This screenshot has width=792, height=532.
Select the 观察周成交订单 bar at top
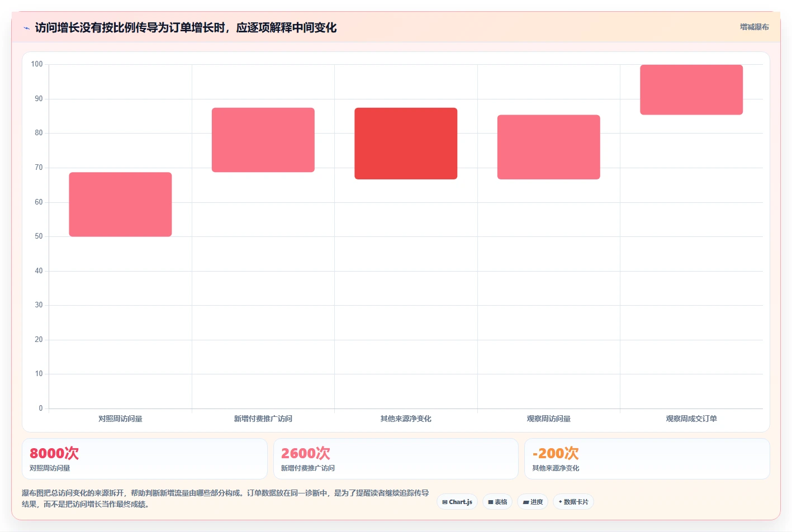pyautogui.click(x=691, y=90)
